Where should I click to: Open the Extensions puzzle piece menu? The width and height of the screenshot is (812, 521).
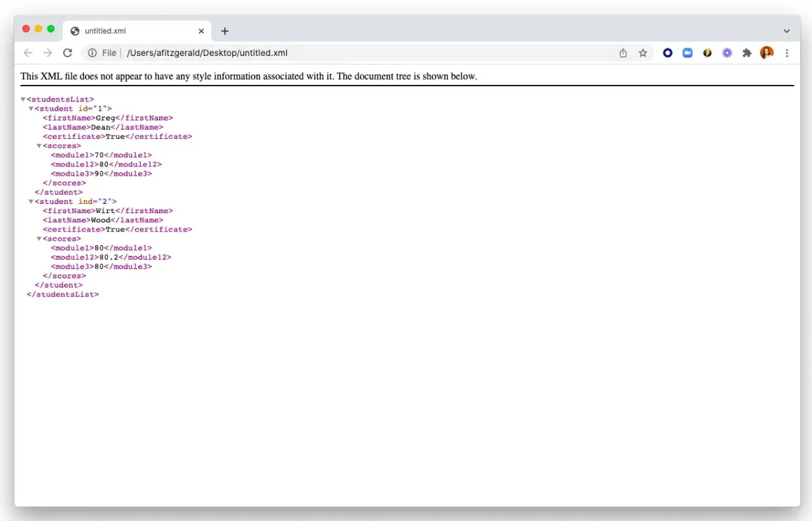pos(747,53)
